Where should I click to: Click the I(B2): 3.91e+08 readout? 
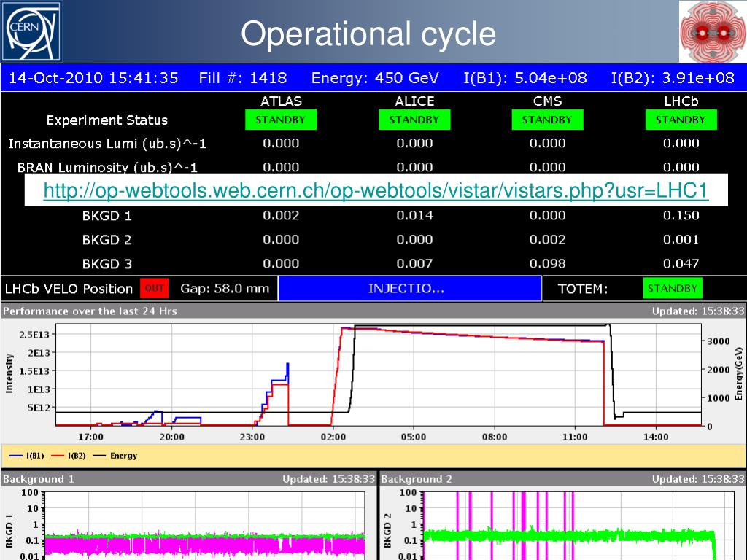[673, 77]
